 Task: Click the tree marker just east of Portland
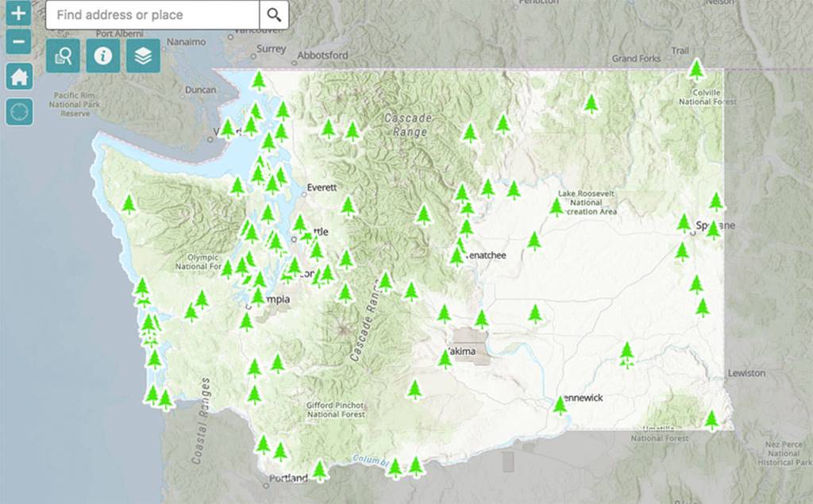pos(320,471)
